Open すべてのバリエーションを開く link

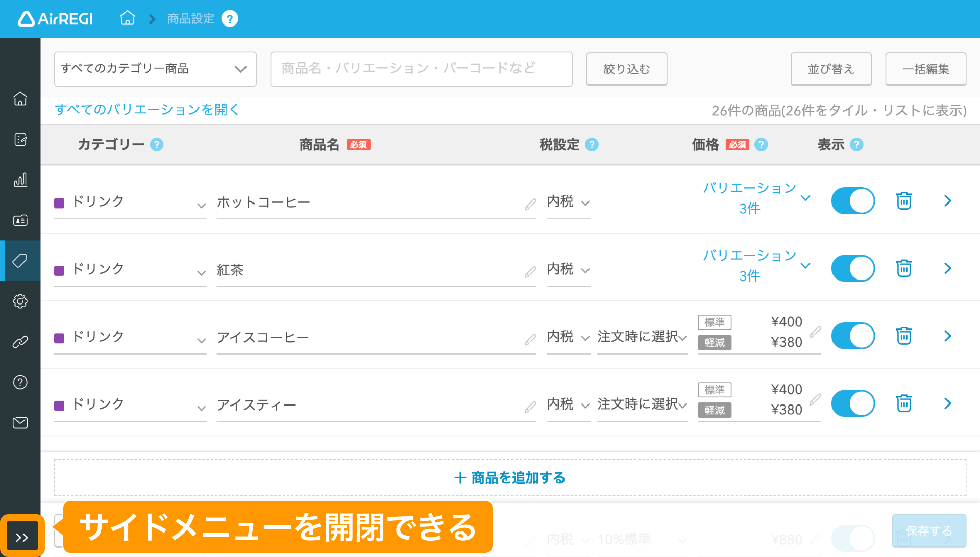click(147, 110)
